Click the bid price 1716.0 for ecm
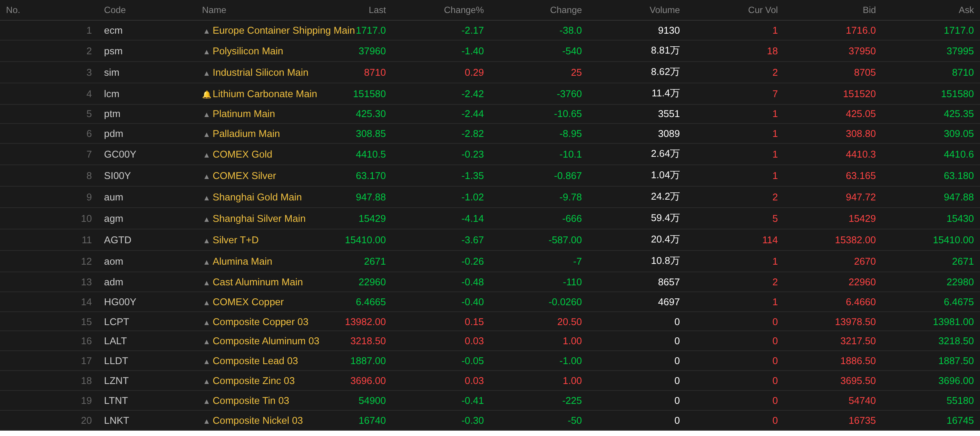The image size is (980, 436). tap(861, 30)
